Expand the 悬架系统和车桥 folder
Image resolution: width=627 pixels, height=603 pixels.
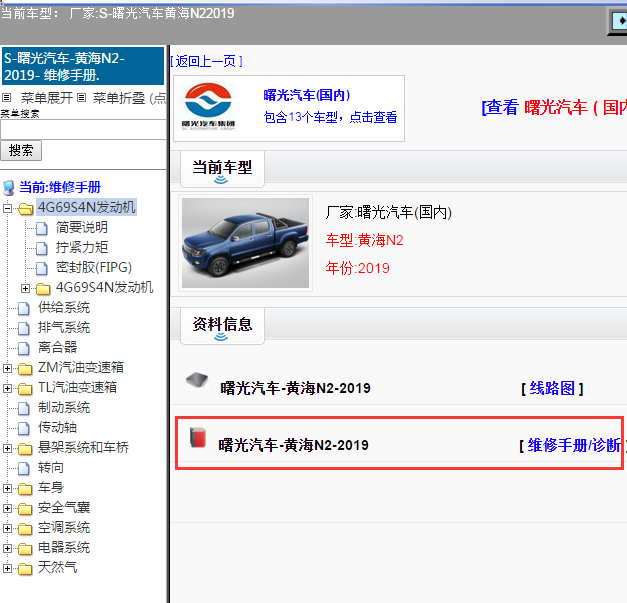7,448
